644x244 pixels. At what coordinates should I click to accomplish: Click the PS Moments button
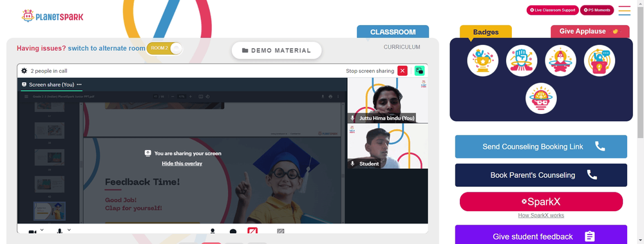click(597, 10)
